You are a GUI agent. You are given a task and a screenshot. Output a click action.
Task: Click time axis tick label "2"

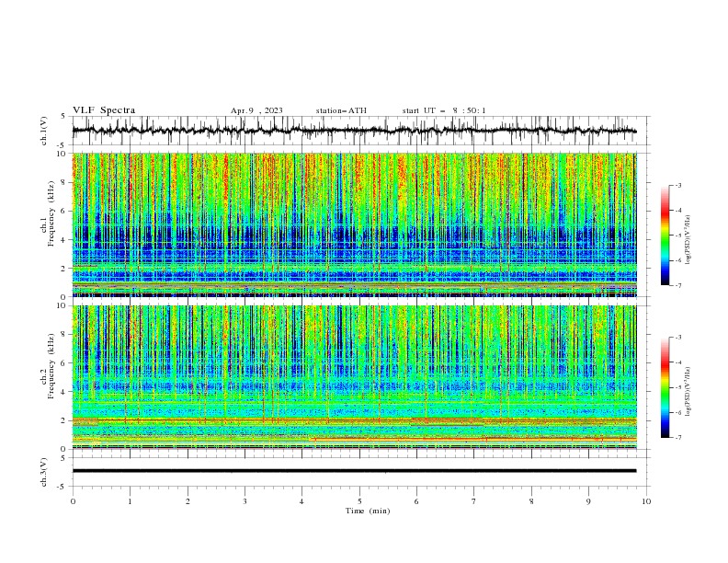click(188, 501)
